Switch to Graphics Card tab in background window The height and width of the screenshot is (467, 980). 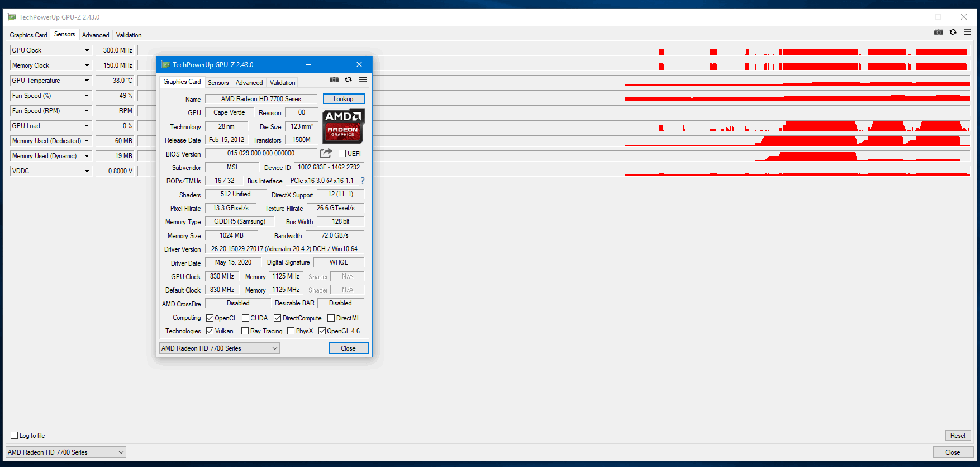[28, 35]
